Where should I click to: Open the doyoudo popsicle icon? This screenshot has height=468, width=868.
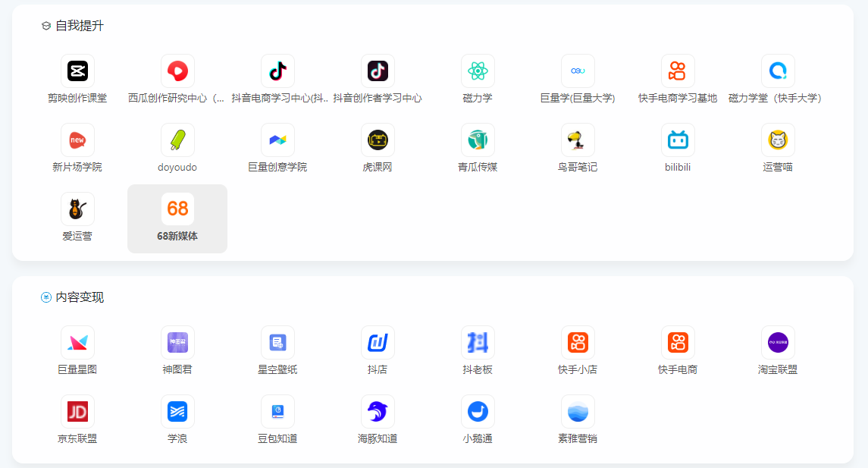coord(177,140)
